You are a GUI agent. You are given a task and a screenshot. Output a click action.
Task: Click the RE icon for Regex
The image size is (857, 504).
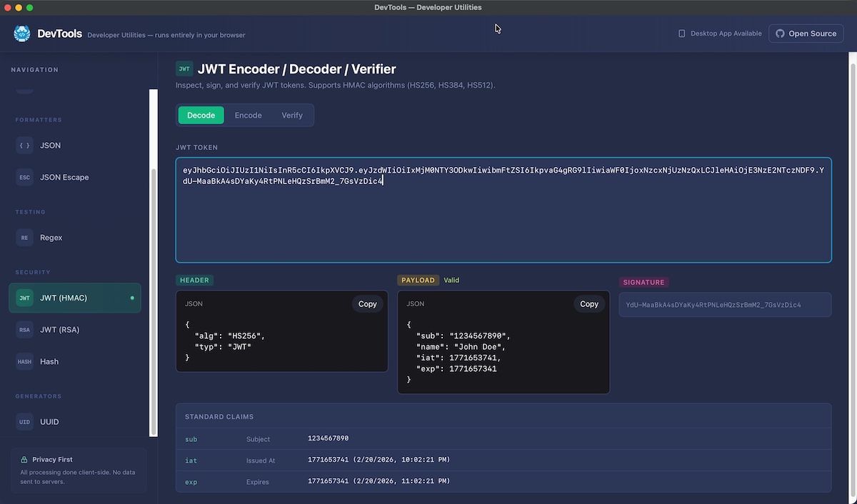(x=25, y=238)
